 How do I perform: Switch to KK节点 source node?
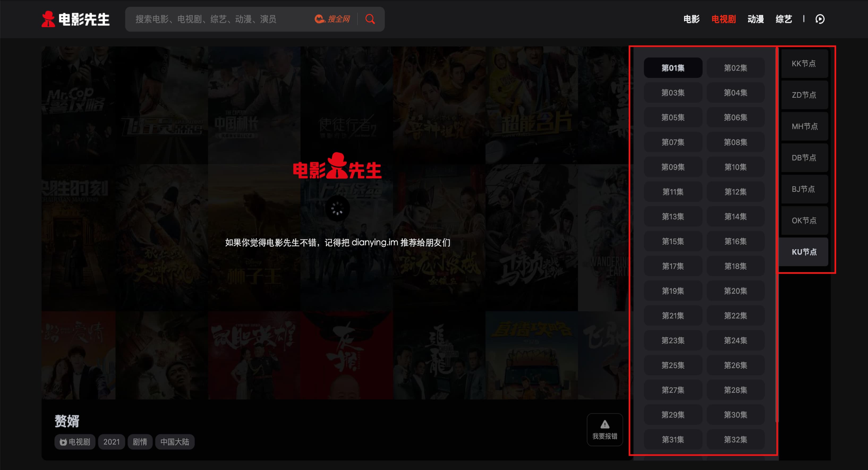coord(804,64)
